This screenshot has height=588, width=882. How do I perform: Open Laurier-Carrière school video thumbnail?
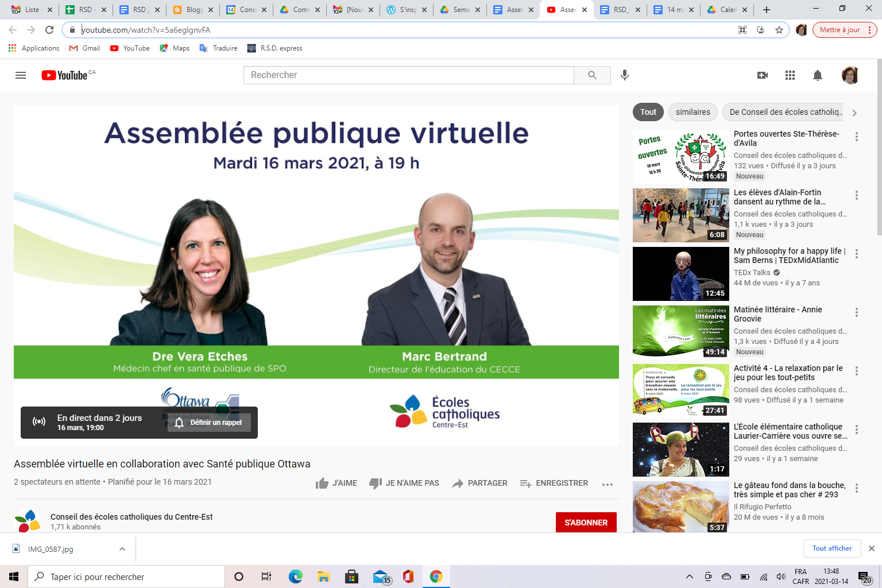(681, 450)
